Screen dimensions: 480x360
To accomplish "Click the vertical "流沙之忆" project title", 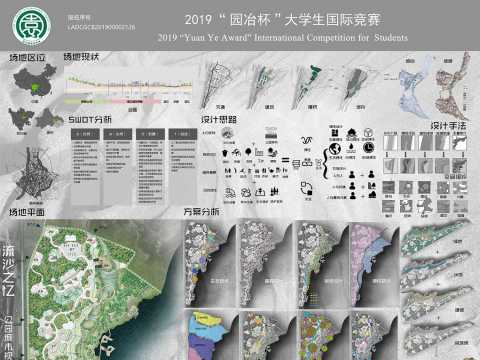I will pos(8,271).
